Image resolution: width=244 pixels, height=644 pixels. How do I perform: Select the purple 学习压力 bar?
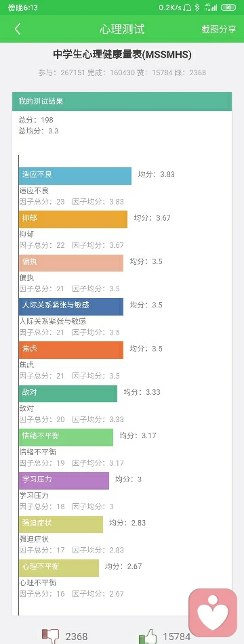tap(64, 481)
